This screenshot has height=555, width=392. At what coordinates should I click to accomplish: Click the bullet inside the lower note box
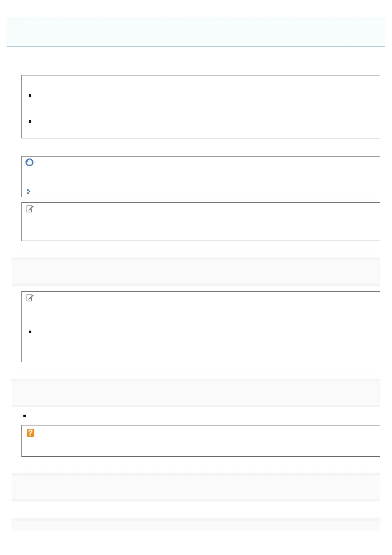pyautogui.click(x=30, y=332)
